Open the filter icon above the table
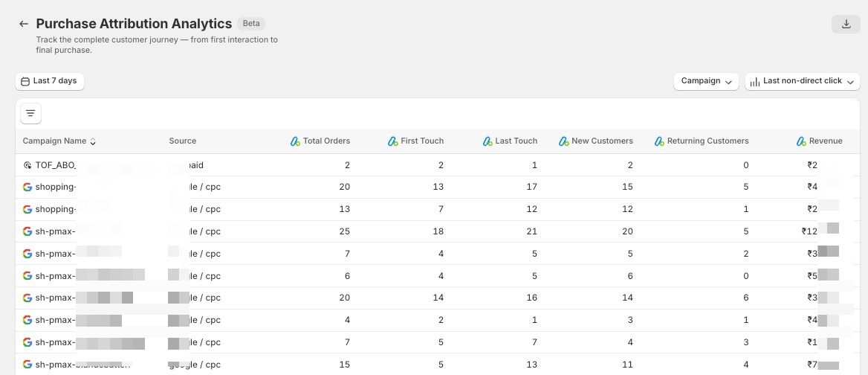The width and height of the screenshot is (868, 375). click(x=30, y=113)
